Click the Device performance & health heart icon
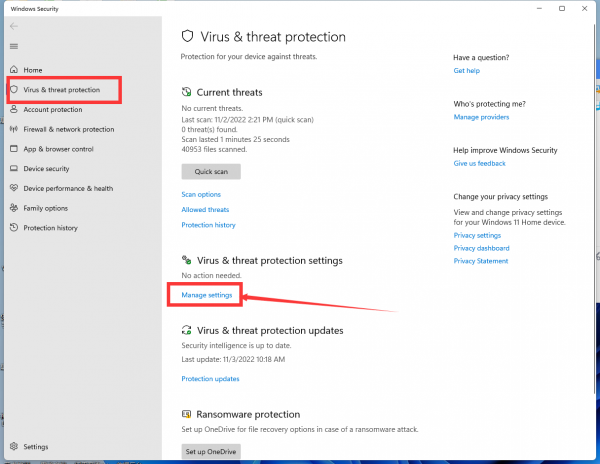Image resolution: width=600 pixels, height=464 pixels. pos(14,188)
